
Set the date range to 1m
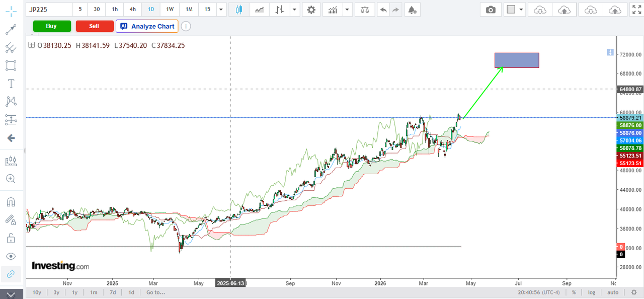[94, 292]
